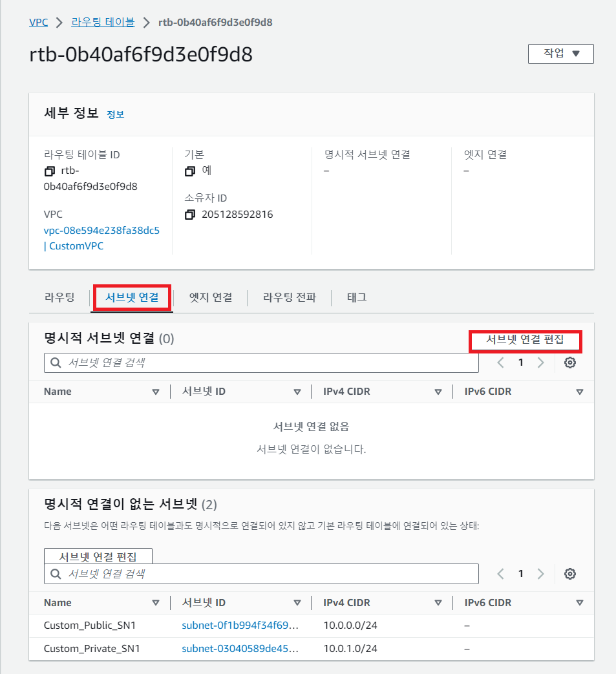Open settings gear for explicit subnet associations
The height and width of the screenshot is (674, 616).
pos(570,363)
